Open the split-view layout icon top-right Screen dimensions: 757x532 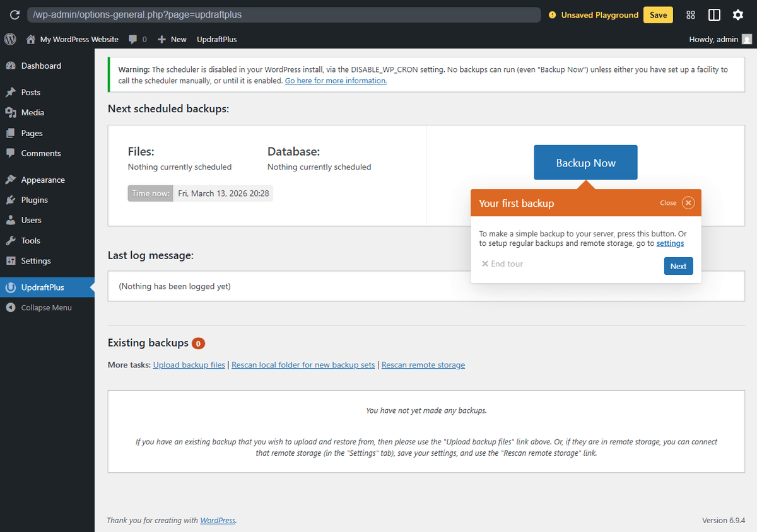pyautogui.click(x=714, y=14)
